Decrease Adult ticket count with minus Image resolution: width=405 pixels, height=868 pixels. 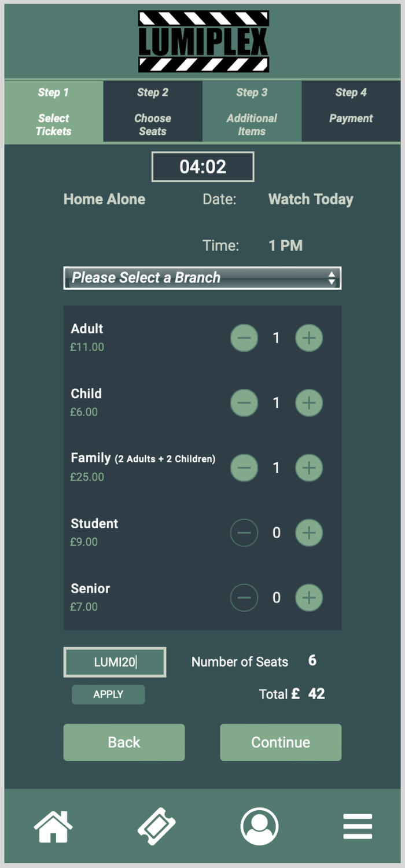(244, 338)
